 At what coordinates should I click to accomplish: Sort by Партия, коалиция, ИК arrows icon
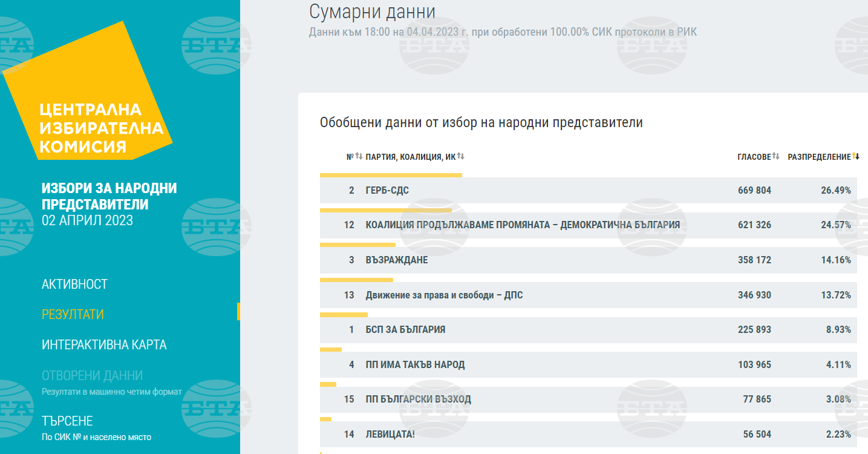pos(460,157)
